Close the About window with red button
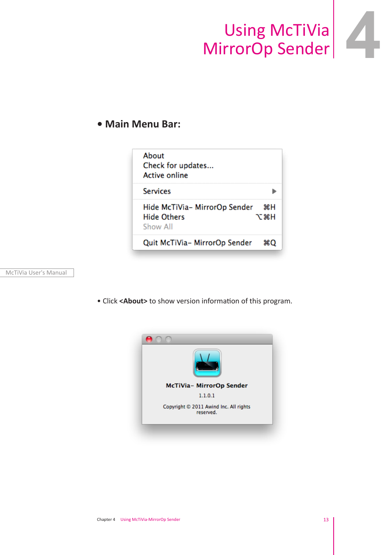Viewport: 392px width, 555px height. pyautogui.click(x=149, y=339)
